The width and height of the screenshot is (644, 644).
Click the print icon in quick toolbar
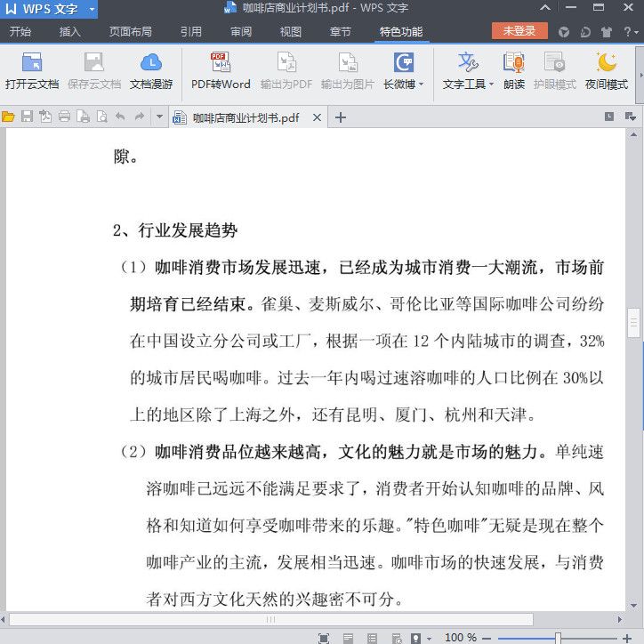click(64, 117)
